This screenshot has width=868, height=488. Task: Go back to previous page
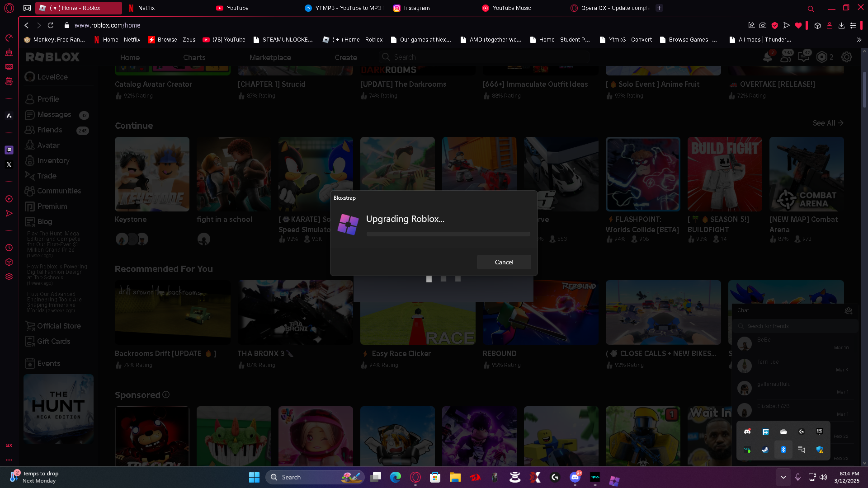click(27, 25)
